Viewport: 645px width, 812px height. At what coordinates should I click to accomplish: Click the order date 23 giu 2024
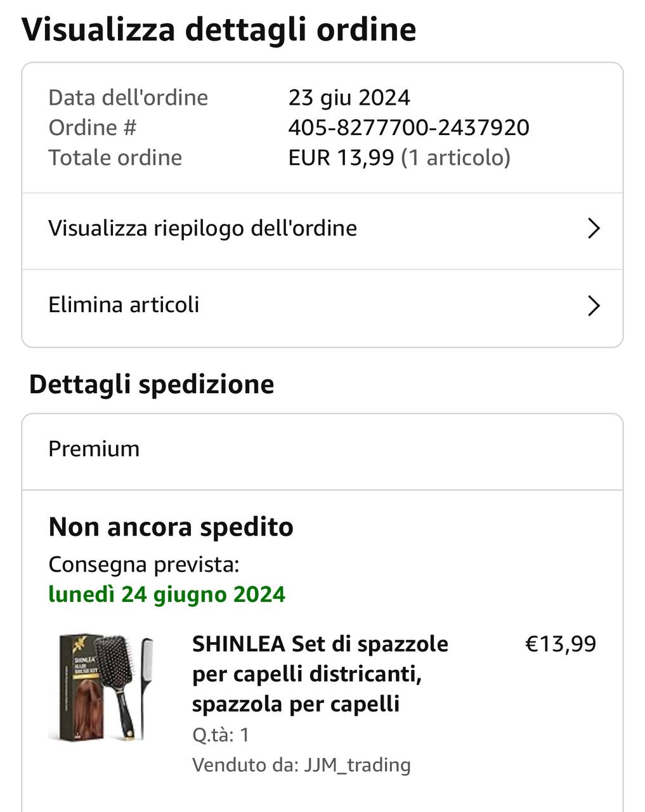349,98
